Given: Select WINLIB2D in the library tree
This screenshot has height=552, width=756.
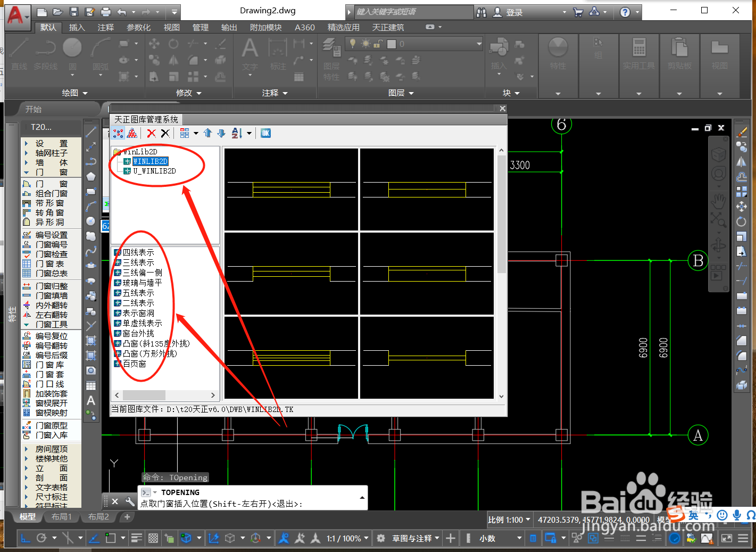Looking at the screenshot, I should click(x=150, y=161).
